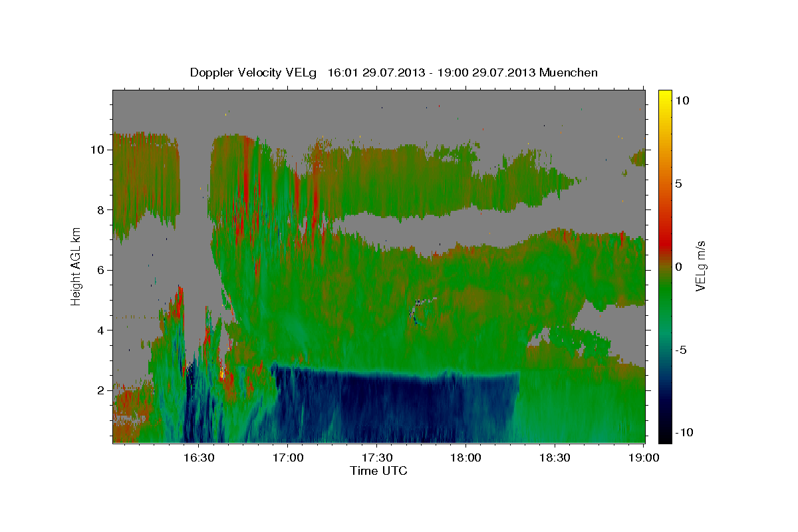Click the colorbar label '10' at top
798x532 pixels.
tap(682, 100)
